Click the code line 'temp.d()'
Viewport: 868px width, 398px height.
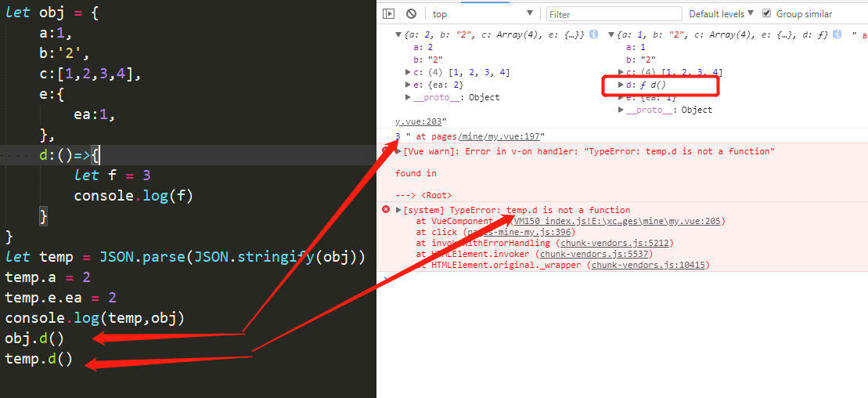[x=39, y=359]
